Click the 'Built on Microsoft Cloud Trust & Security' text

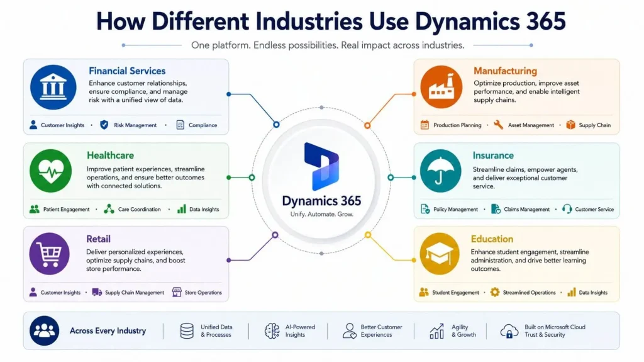(555, 331)
